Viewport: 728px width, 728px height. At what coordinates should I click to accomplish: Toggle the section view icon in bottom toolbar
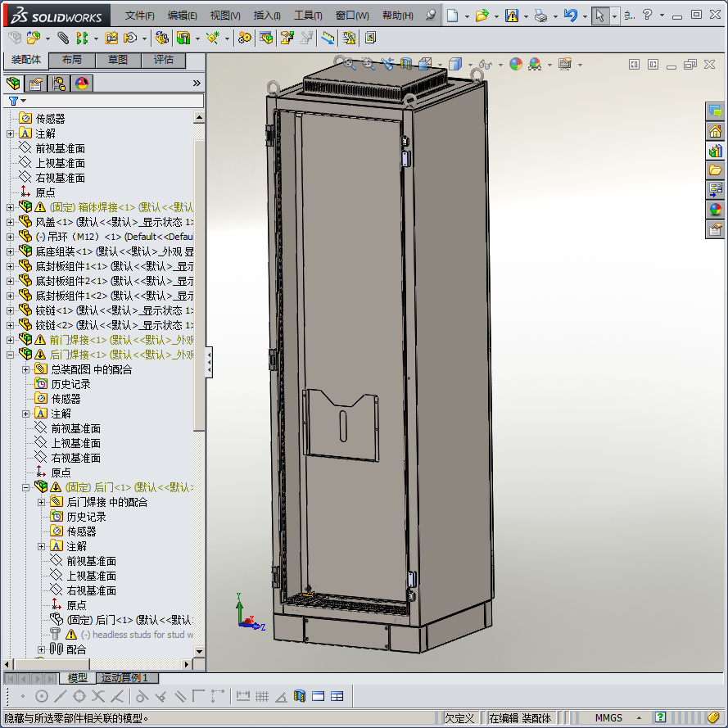300,696
